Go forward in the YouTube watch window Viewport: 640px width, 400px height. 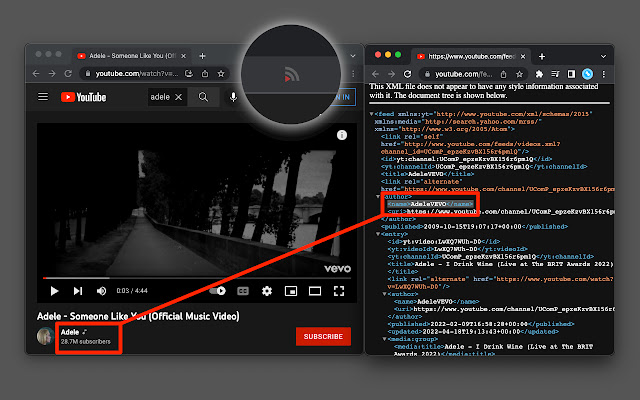[x=52, y=74]
